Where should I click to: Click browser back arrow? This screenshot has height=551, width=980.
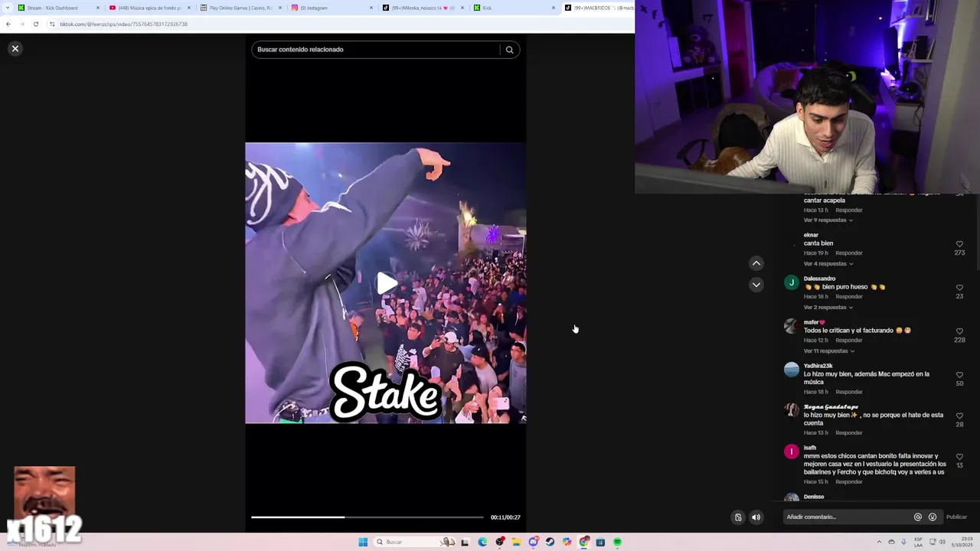pyautogui.click(x=8, y=24)
